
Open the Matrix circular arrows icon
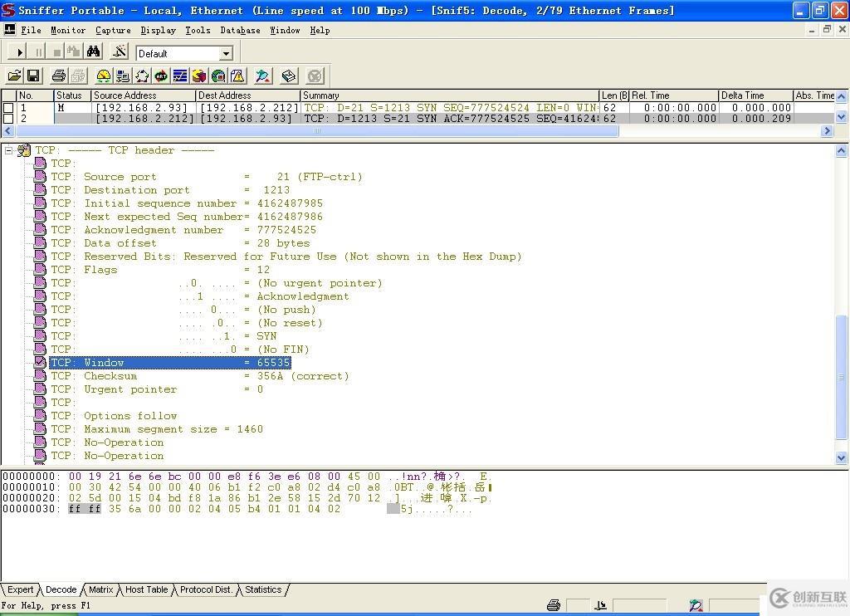click(x=142, y=76)
